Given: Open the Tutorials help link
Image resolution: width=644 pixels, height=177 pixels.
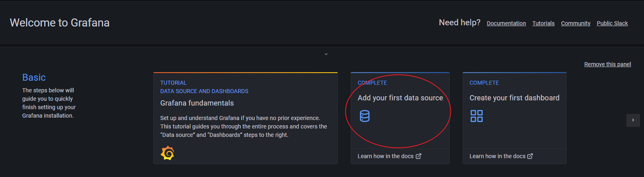Looking at the screenshot, I should pos(543,23).
